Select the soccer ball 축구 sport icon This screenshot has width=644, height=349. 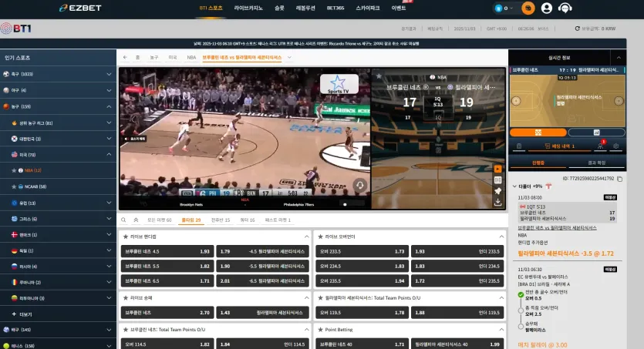coord(6,74)
